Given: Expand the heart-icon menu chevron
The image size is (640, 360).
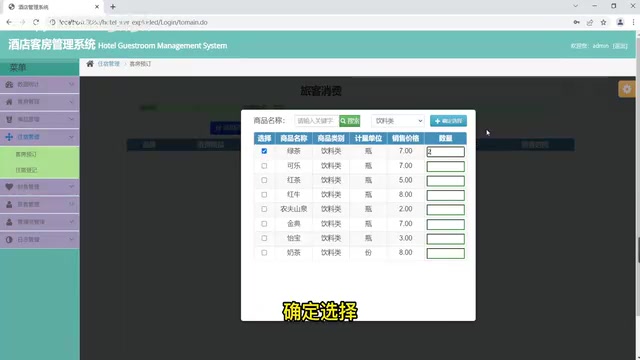Looking at the screenshot, I should point(71,187).
